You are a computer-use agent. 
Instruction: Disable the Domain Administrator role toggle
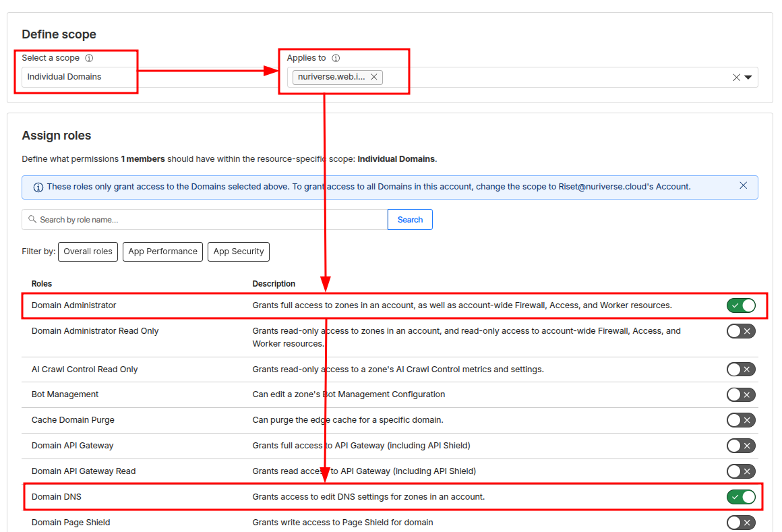point(741,305)
